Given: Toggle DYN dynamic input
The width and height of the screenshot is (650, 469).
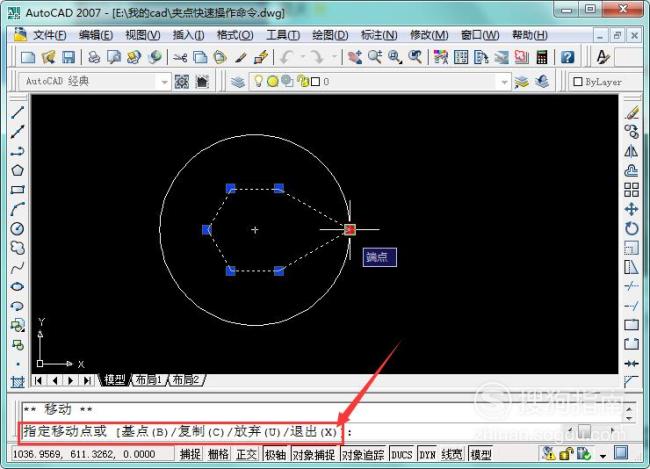Looking at the screenshot, I should [x=427, y=454].
